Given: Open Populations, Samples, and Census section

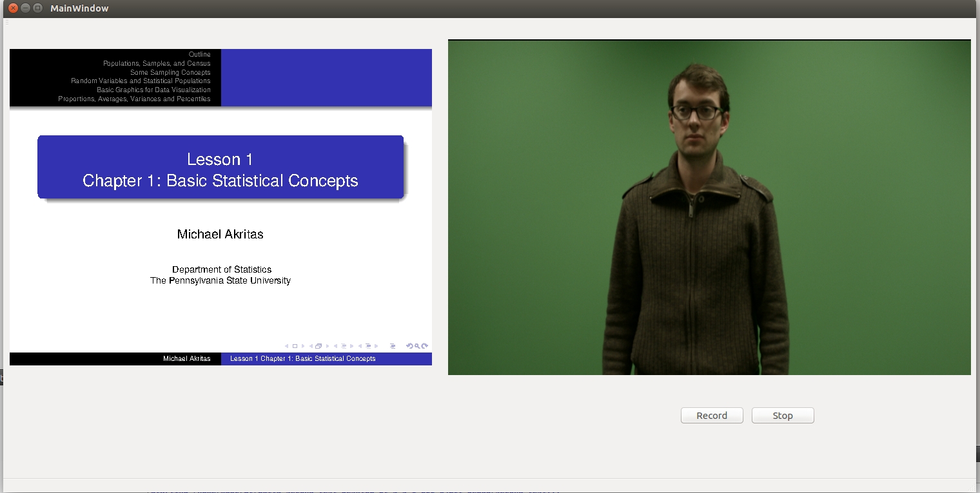Looking at the screenshot, I should click(x=157, y=64).
